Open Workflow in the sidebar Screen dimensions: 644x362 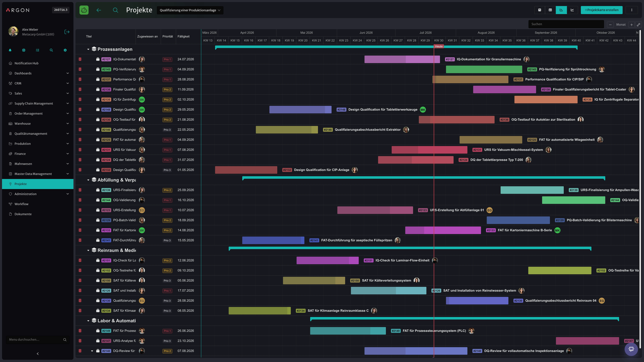pyautogui.click(x=38, y=204)
